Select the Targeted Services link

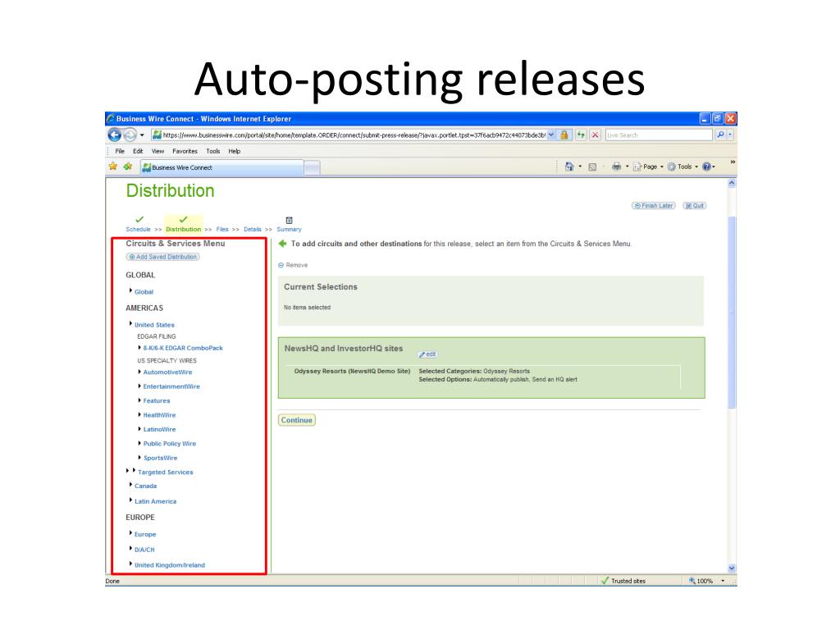click(x=166, y=472)
